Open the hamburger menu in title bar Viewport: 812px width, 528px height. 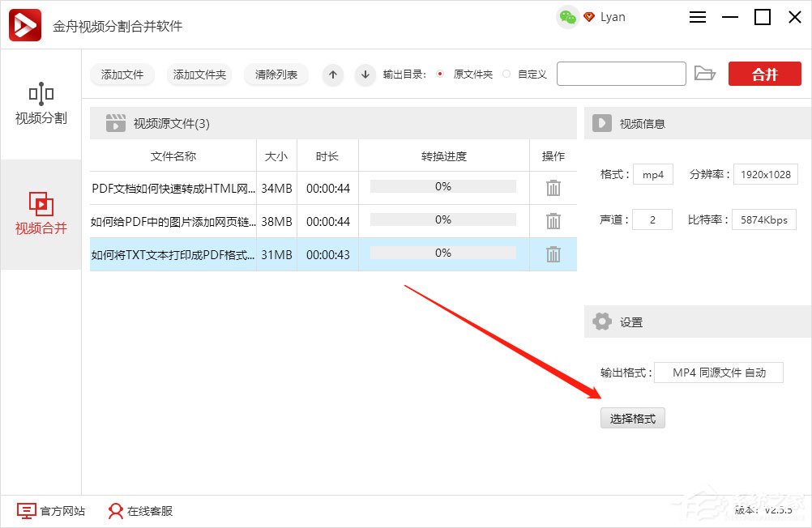697,16
